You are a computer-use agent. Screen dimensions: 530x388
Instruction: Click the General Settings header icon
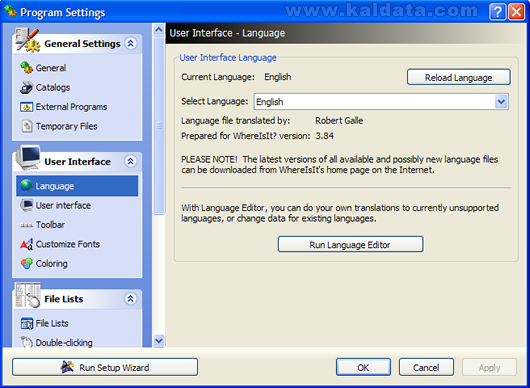click(28, 41)
